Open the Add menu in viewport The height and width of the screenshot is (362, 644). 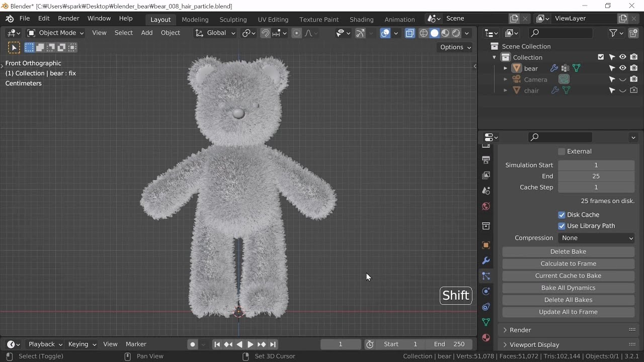pyautogui.click(x=147, y=33)
